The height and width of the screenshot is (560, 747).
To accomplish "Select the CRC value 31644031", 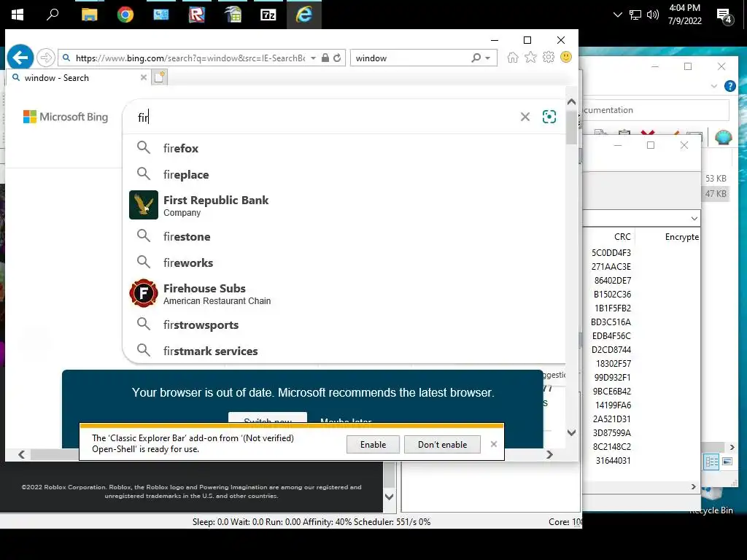I will 613,461.
